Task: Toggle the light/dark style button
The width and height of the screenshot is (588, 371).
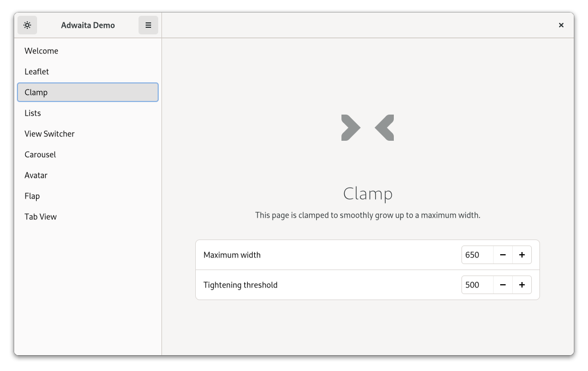Action: click(27, 25)
